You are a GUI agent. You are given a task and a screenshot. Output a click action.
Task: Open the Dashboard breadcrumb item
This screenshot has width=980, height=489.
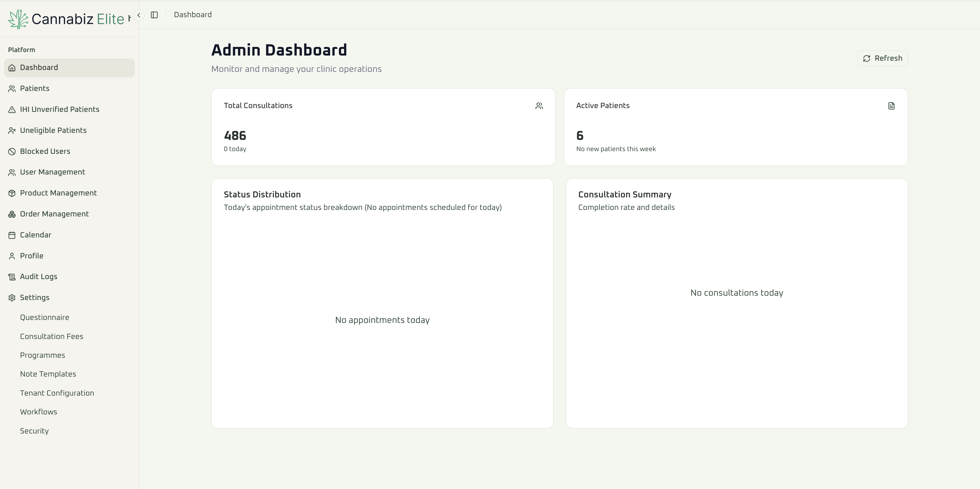point(192,14)
